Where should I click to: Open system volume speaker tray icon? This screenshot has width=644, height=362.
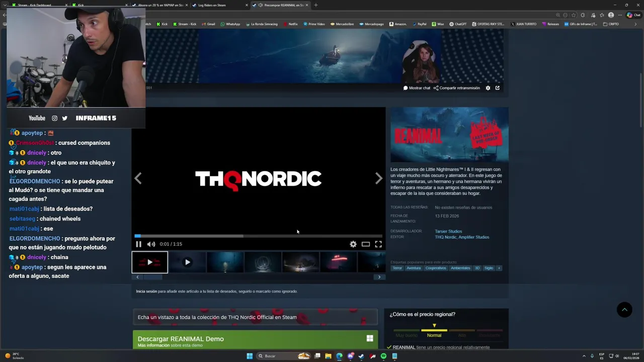click(618, 356)
